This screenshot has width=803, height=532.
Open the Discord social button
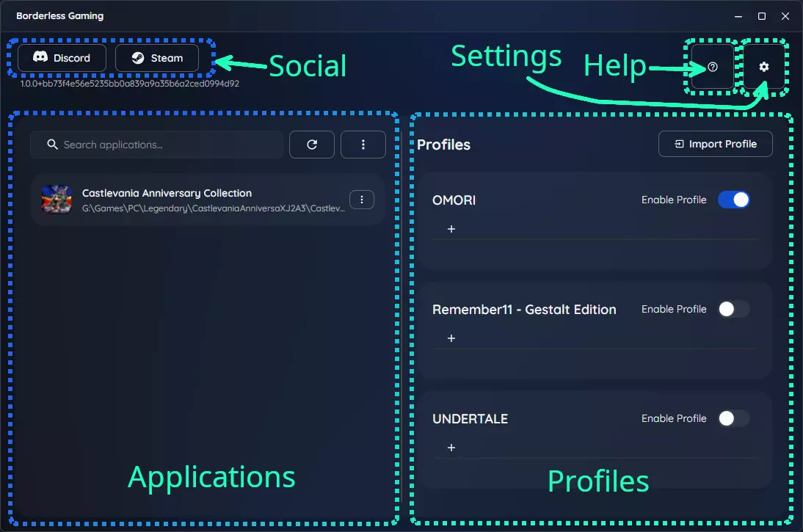[x=62, y=58]
